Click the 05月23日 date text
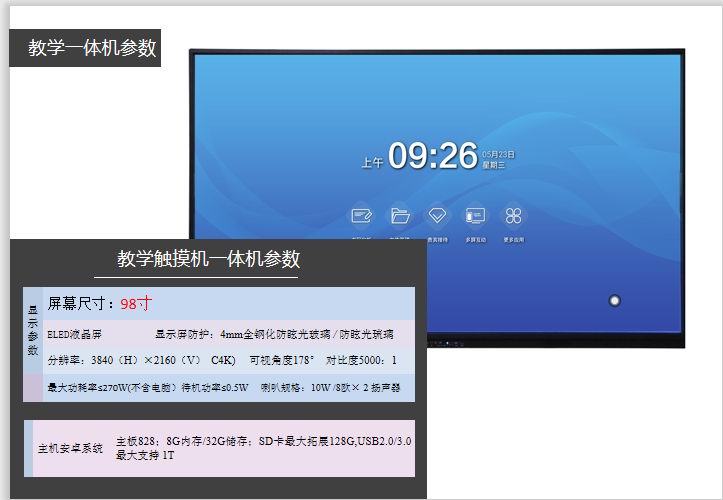Viewport: 723px width, 500px height. (498, 153)
